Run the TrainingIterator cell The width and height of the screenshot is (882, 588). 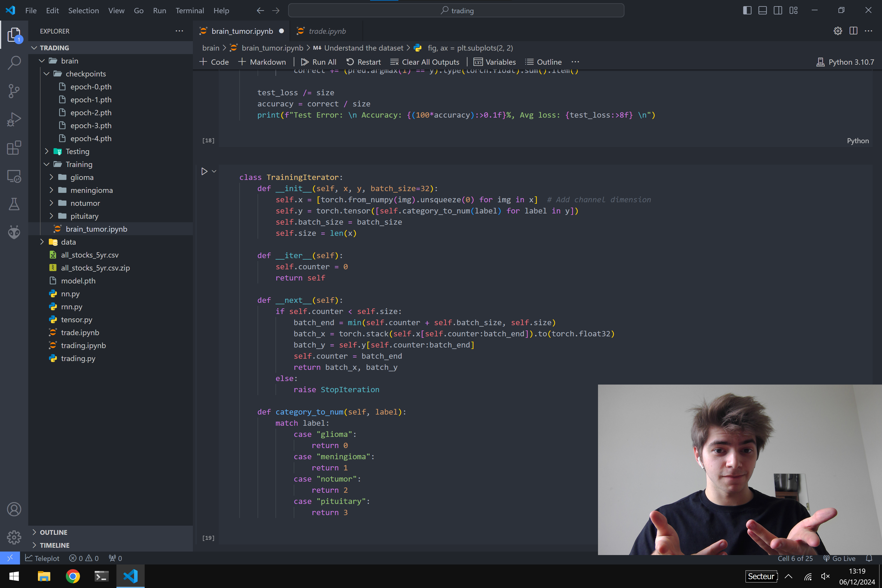coord(204,171)
